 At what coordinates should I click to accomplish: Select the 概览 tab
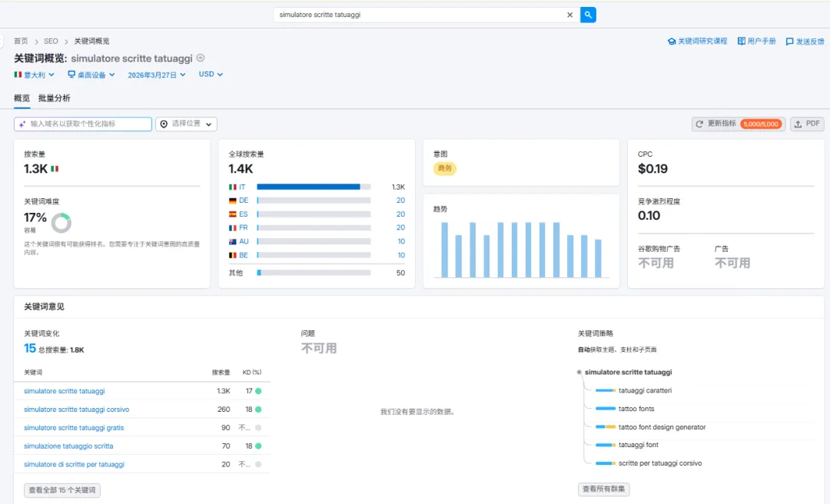[22, 98]
